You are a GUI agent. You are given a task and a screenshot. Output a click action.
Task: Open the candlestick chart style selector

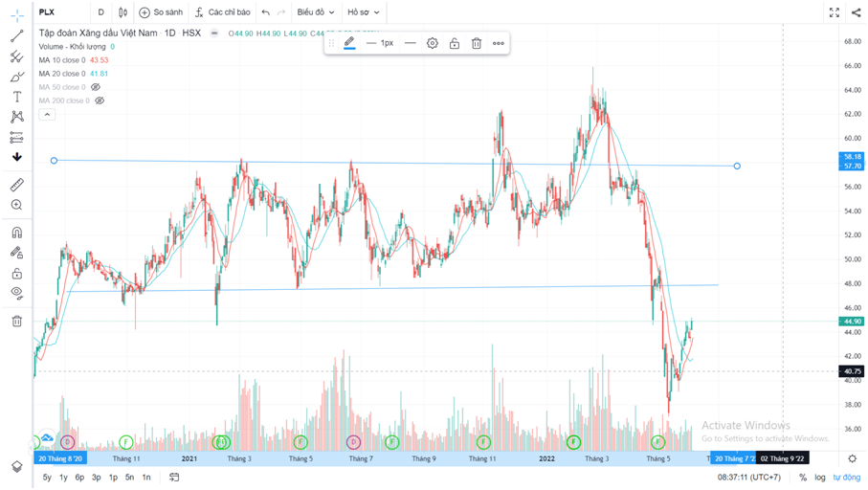(x=122, y=12)
